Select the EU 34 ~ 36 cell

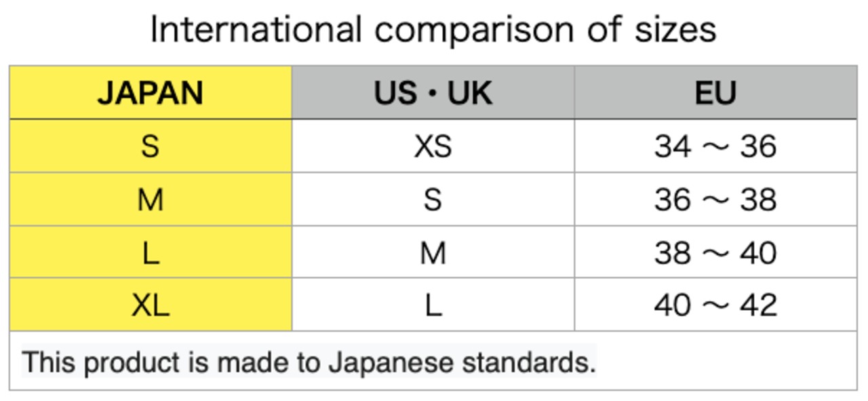(715, 146)
